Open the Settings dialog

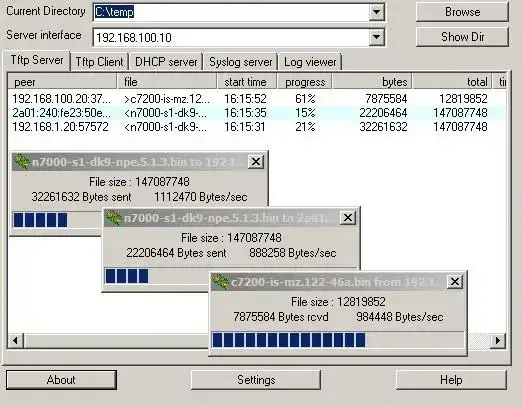256,380
